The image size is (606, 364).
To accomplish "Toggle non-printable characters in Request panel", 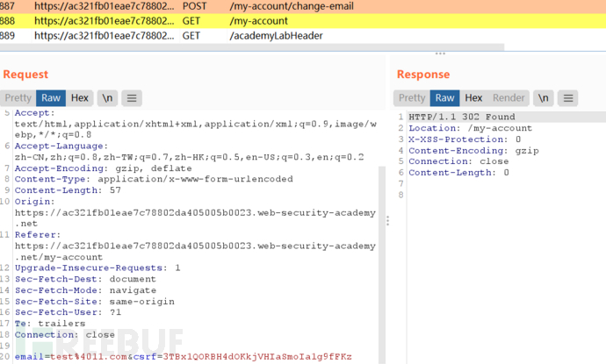I will 106,97.
